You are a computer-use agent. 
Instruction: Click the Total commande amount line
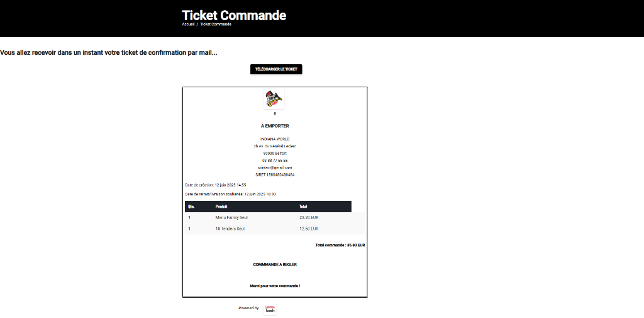coord(340,245)
